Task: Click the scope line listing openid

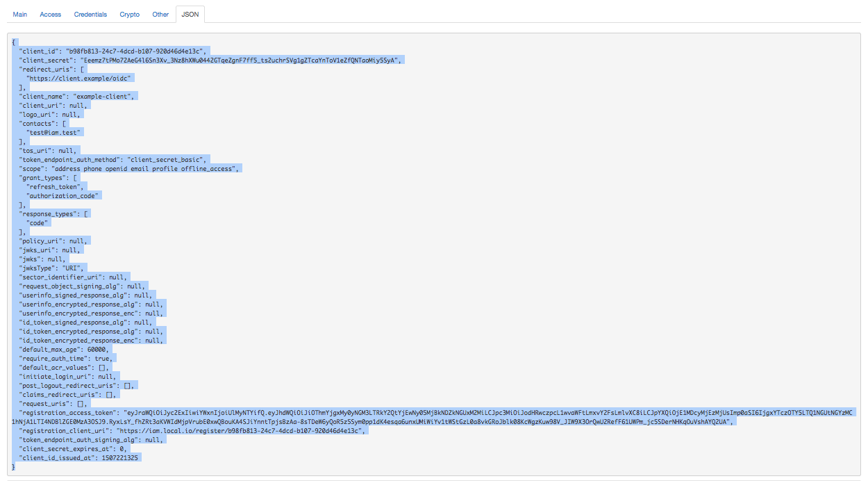Action: tap(130, 168)
